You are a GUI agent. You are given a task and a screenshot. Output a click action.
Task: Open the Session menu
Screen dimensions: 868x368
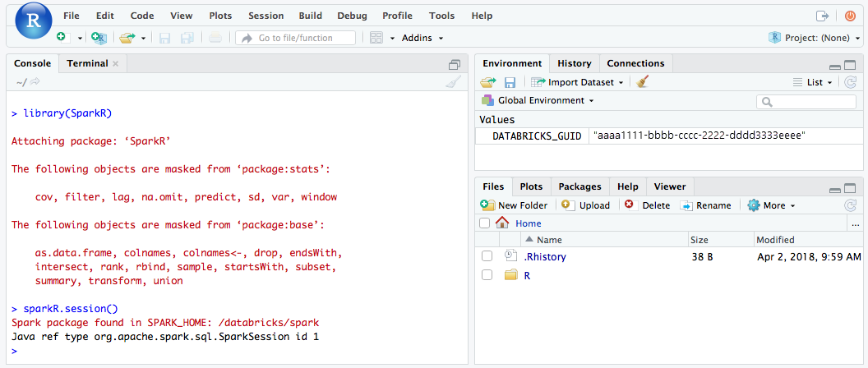coord(265,16)
